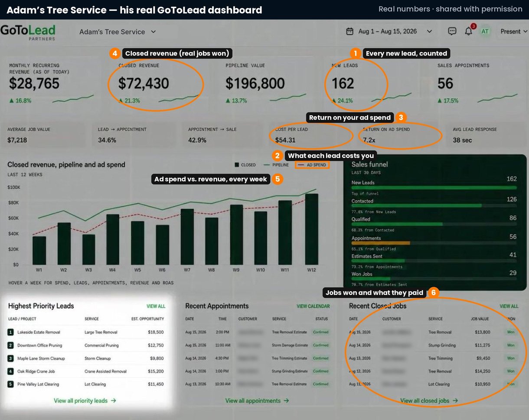Screen dimensions: 529x420
Task: Click the $11,275 Stump Grinding closed job
Action: coord(434,345)
